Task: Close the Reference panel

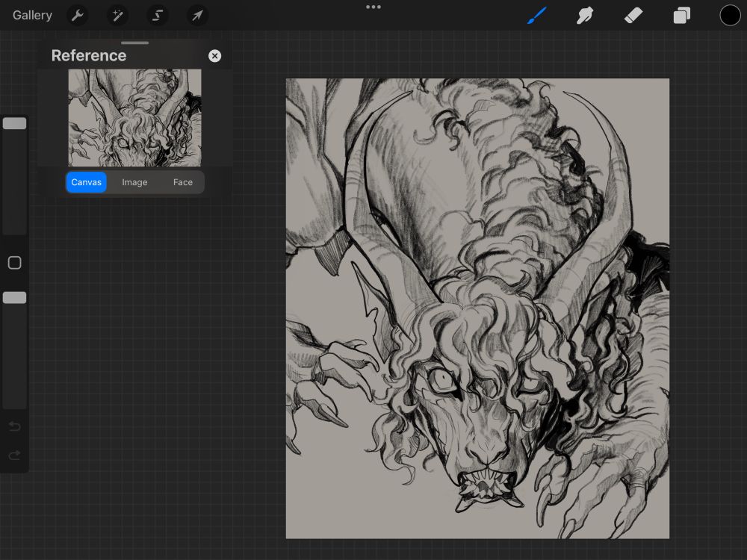Action: tap(214, 56)
